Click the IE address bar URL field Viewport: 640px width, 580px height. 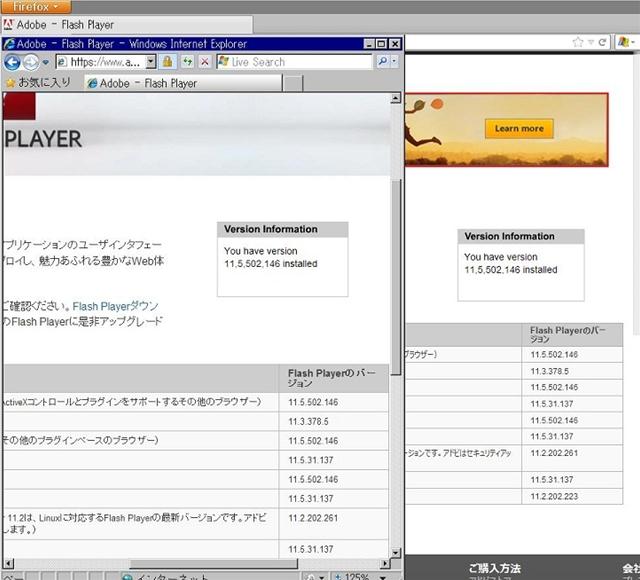[101, 62]
